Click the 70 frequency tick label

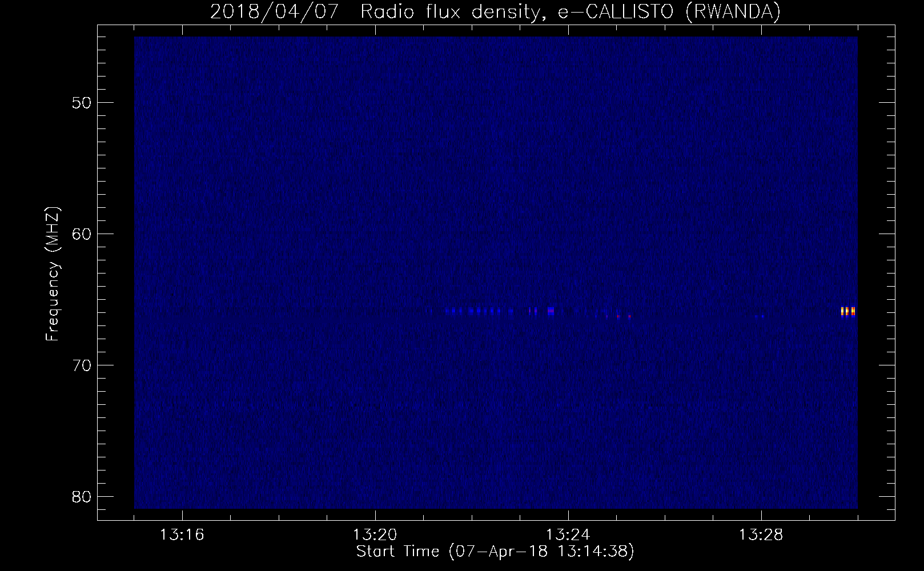(x=82, y=365)
